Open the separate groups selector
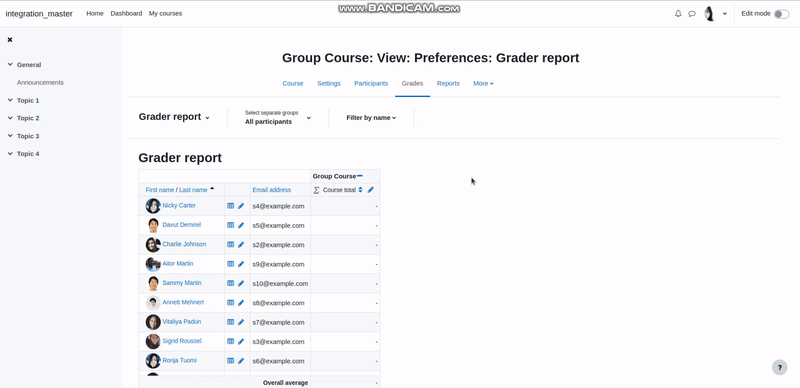 click(x=278, y=117)
